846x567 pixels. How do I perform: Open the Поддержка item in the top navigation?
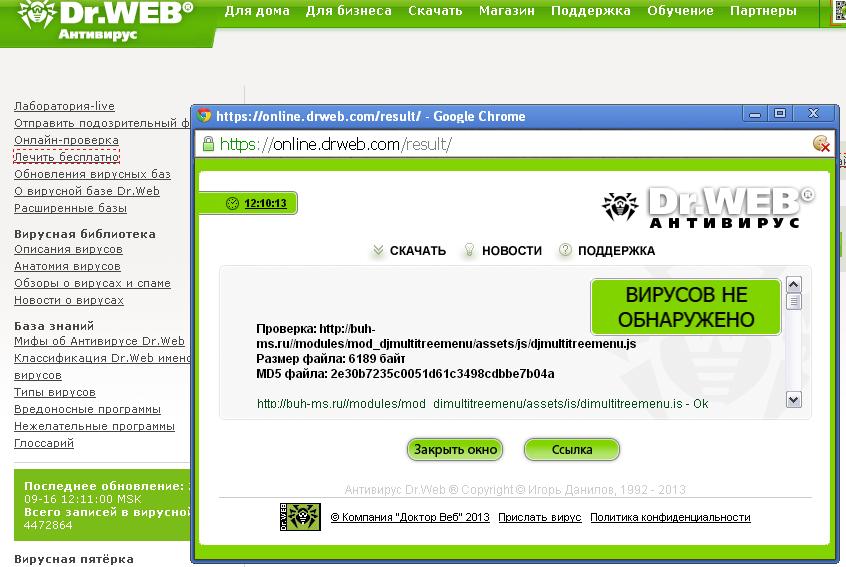[x=590, y=11]
